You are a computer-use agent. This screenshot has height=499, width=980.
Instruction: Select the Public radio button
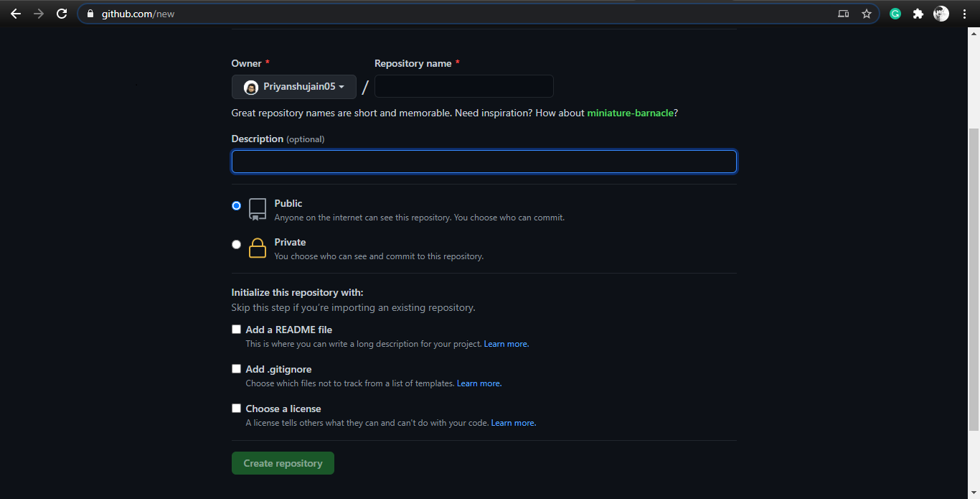237,206
